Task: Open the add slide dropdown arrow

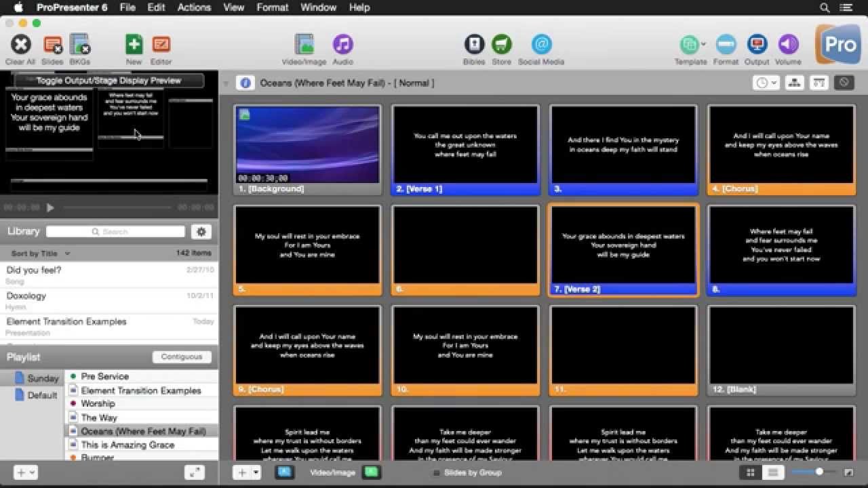Action: tap(256, 472)
